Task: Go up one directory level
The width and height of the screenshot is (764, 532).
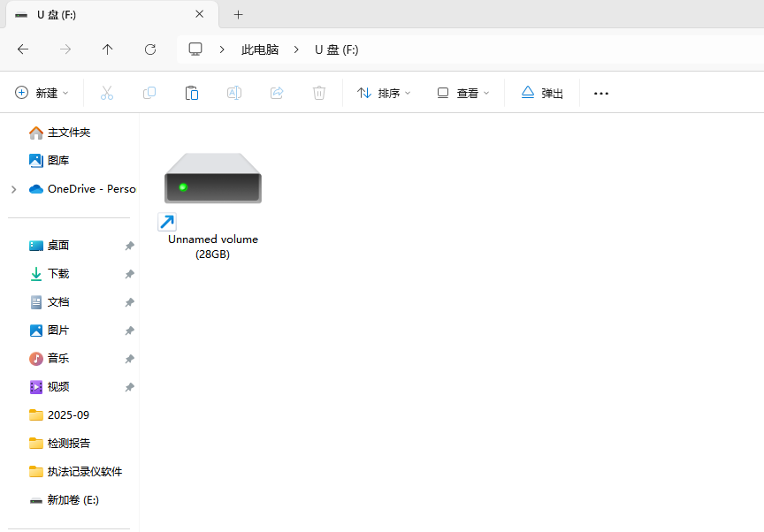Action: (x=108, y=49)
